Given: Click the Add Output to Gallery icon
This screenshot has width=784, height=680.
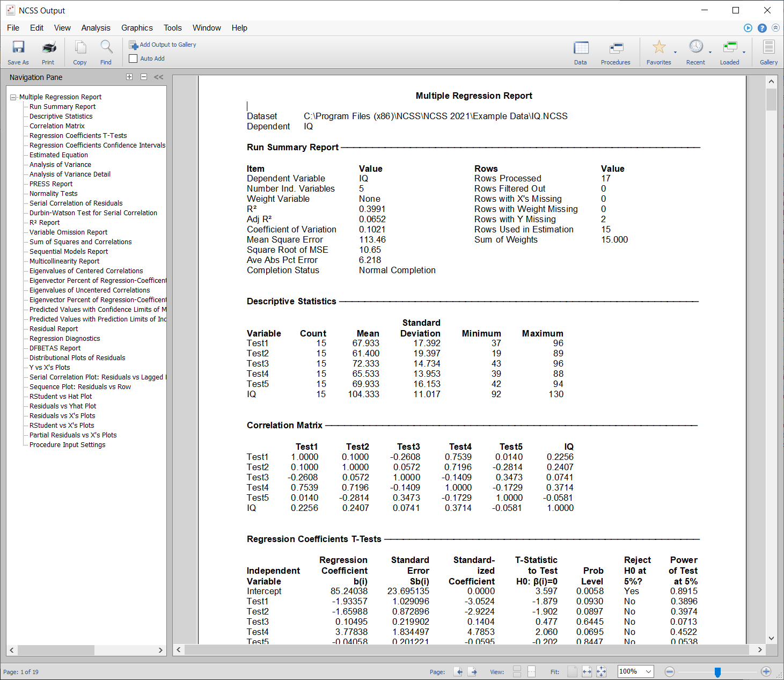Looking at the screenshot, I should click(x=133, y=45).
